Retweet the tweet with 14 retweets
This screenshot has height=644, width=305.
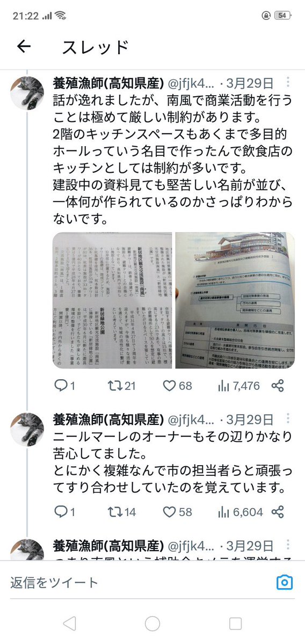pyautogui.click(x=121, y=512)
